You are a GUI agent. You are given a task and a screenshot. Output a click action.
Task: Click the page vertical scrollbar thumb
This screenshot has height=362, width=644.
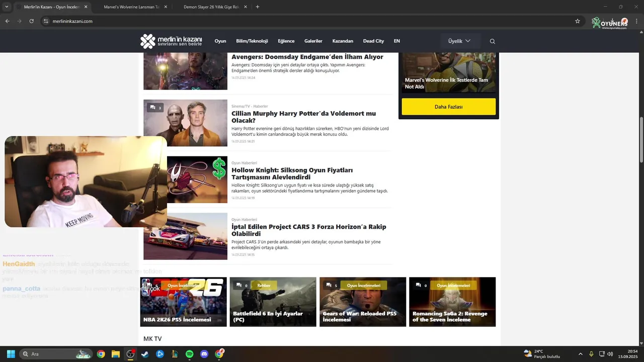tap(641, 139)
